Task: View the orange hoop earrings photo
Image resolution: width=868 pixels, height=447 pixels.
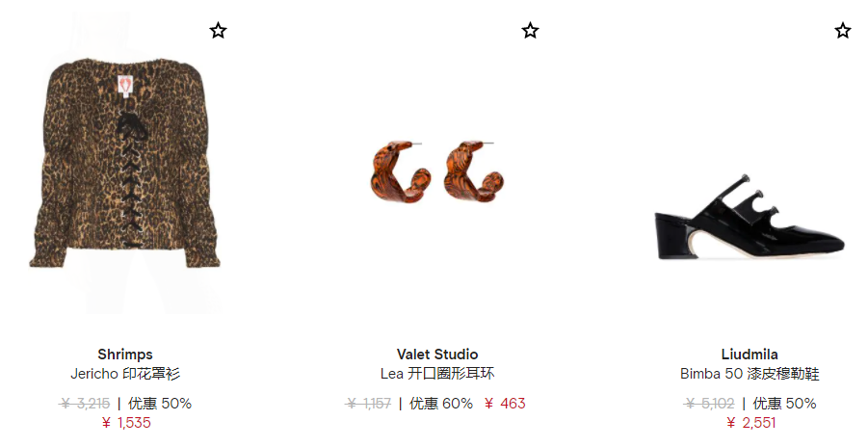Action: pyautogui.click(x=437, y=171)
